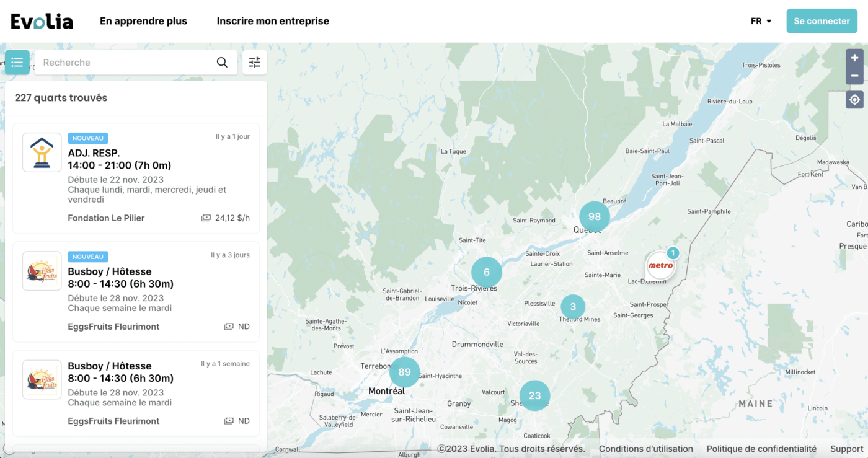The image size is (868, 458).
Task: Go to Evolia home via logo
Action: pos(42,21)
